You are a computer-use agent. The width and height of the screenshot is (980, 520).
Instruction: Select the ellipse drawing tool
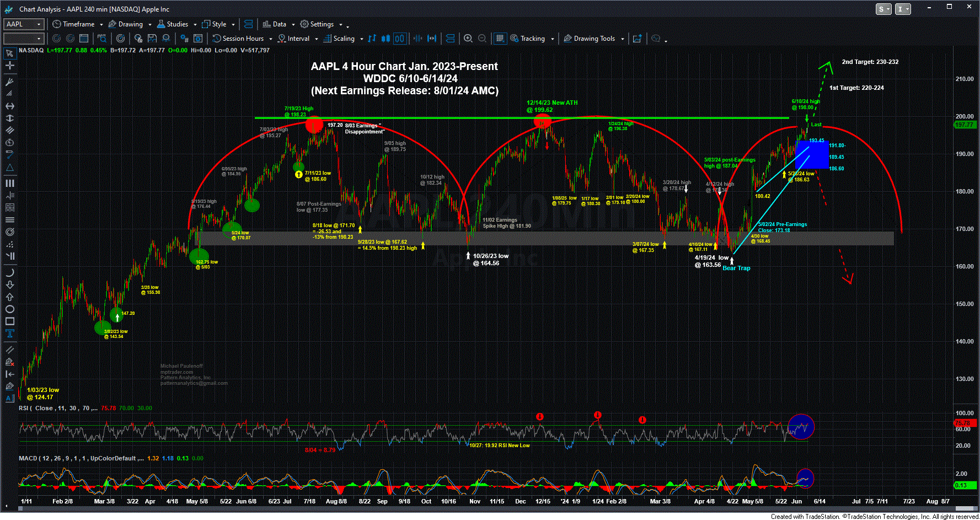[9, 309]
